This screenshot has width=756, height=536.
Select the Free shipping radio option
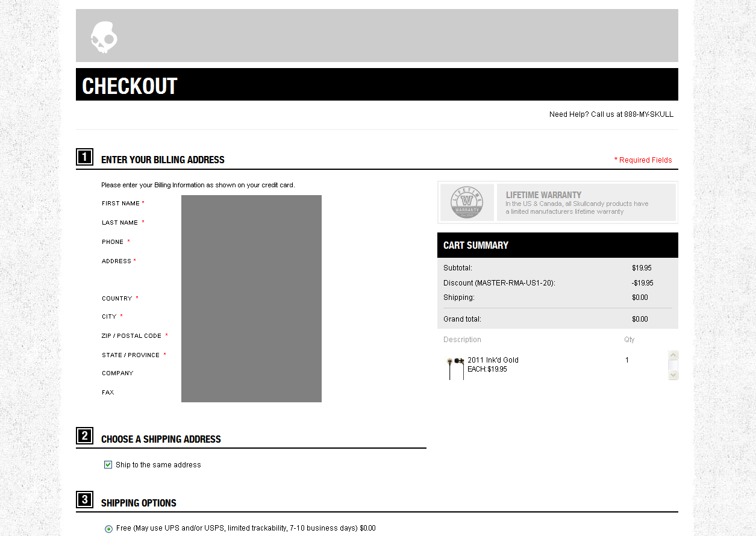click(x=108, y=529)
